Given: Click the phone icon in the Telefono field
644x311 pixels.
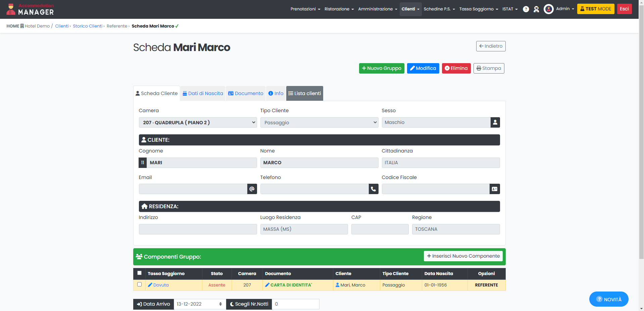Looking at the screenshot, I should [x=373, y=189].
